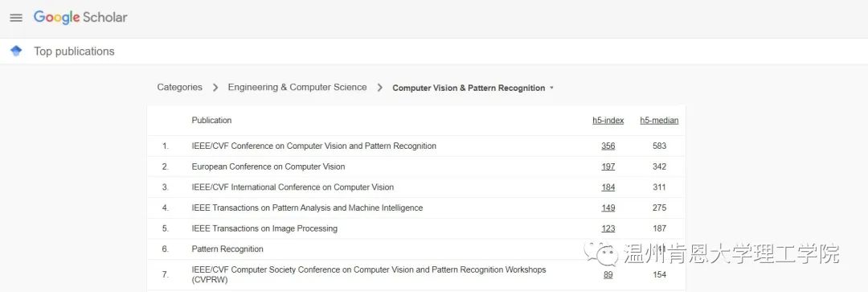Open h5-index 197 for European Conference
The height and width of the screenshot is (292, 868).
tap(608, 167)
